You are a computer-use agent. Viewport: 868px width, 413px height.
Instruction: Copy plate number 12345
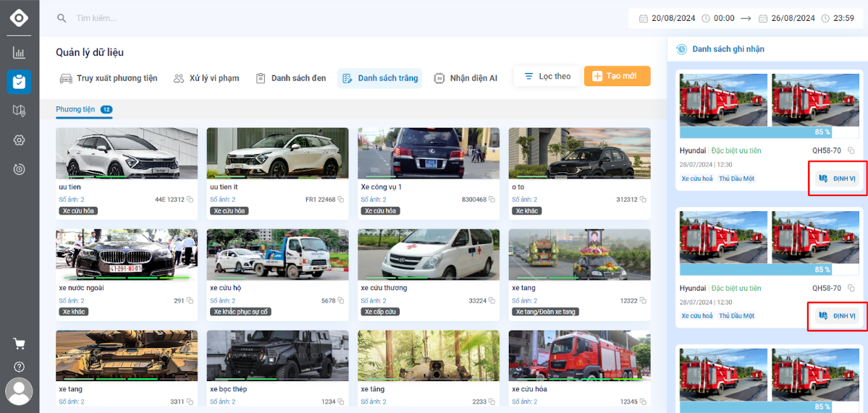pos(643,402)
